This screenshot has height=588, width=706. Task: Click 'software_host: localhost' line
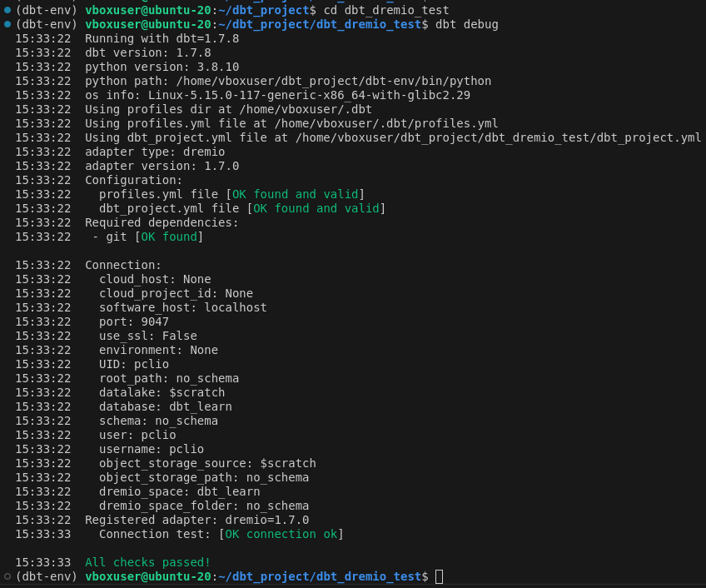[x=183, y=308]
